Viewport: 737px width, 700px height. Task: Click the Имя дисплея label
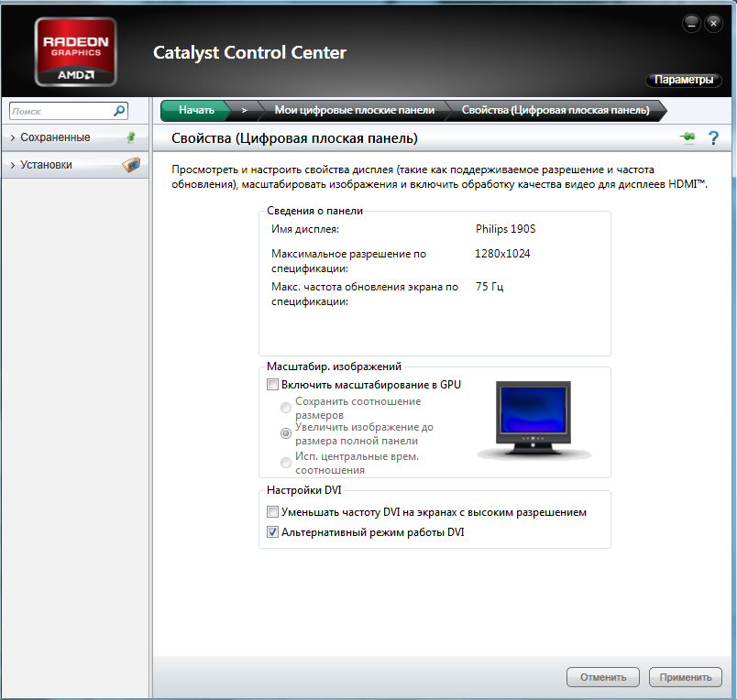(305, 229)
